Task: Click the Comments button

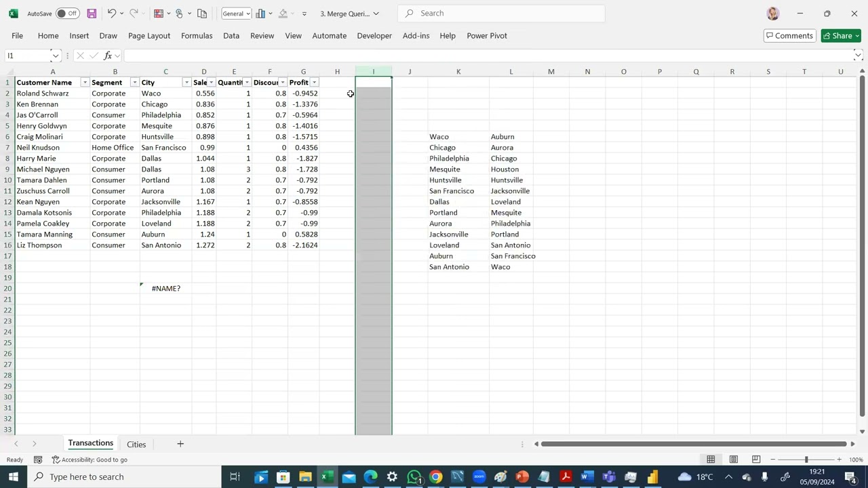Action: point(789,36)
